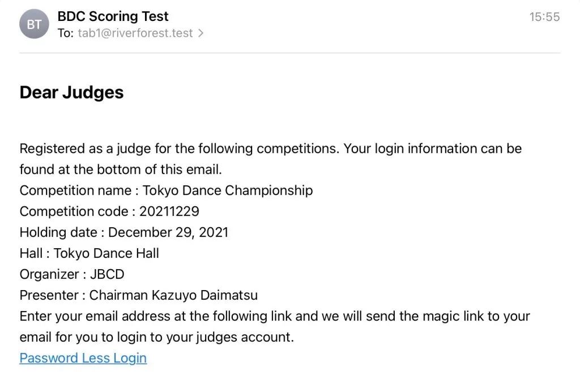Open the Password Less Login link

click(x=83, y=358)
